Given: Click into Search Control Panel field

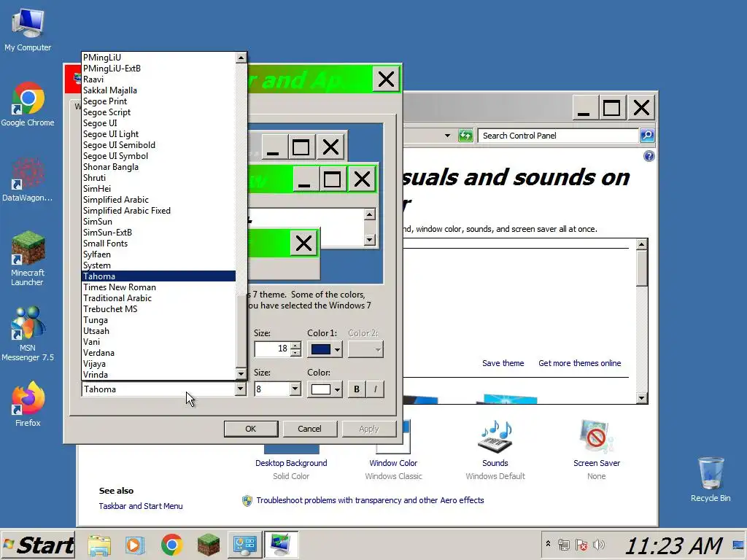Looking at the screenshot, I should point(558,136).
